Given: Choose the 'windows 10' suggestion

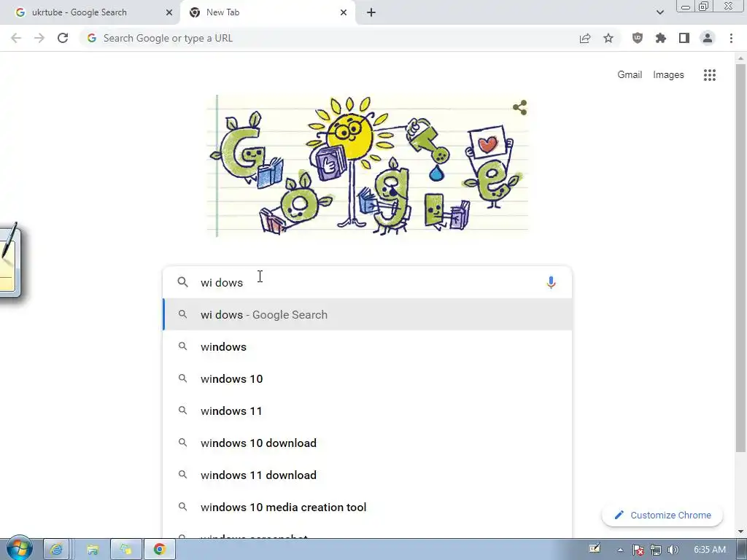Looking at the screenshot, I should coord(368,378).
